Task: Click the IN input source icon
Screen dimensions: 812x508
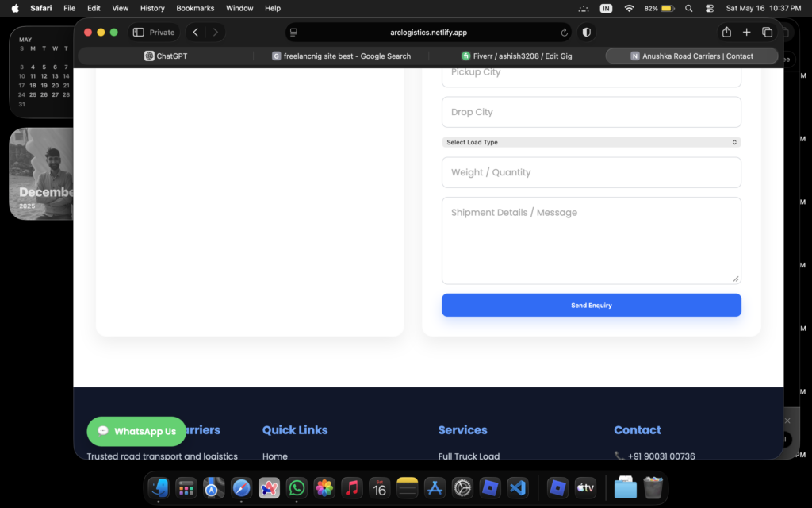Action: (x=605, y=8)
